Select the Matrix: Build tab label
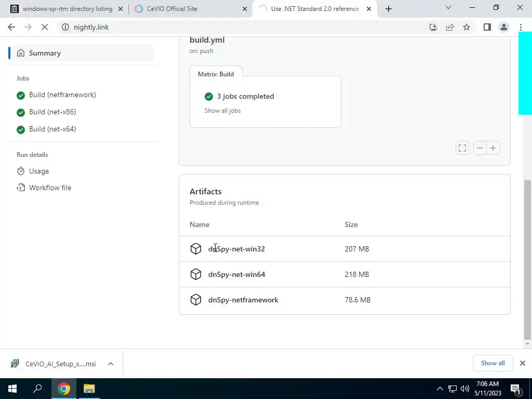This screenshot has height=399, width=532. pyautogui.click(x=216, y=74)
